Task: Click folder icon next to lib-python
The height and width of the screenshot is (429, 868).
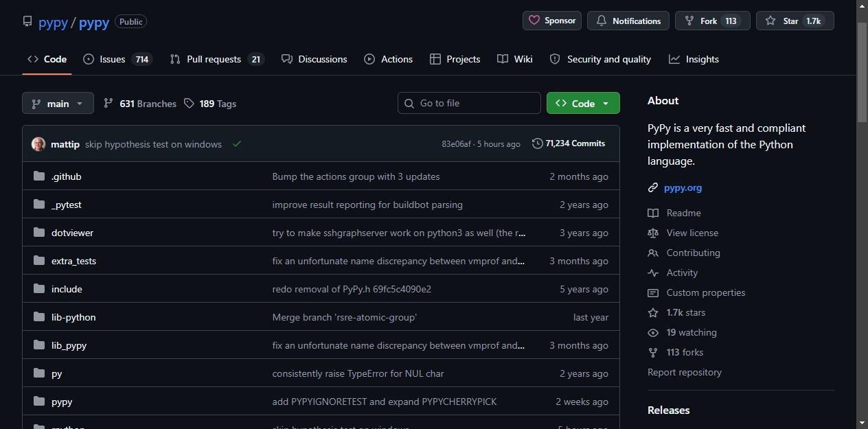Action: click(x=39, y=317)
